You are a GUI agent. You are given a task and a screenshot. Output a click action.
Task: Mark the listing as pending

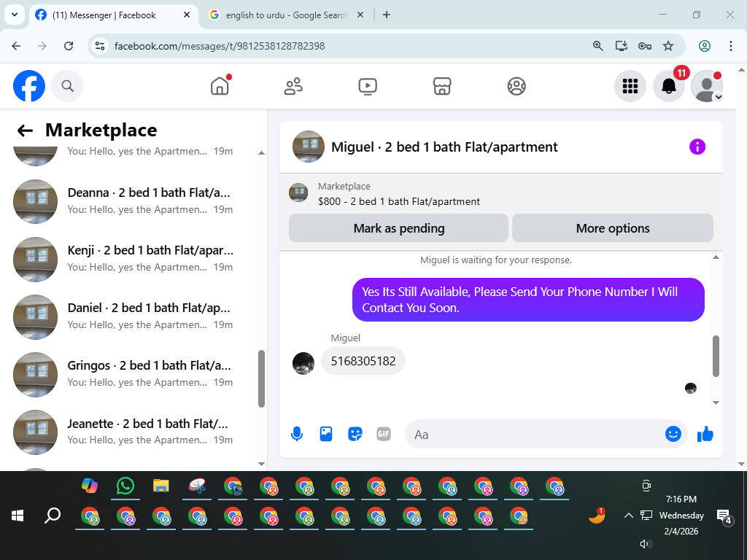pos(398,228)
